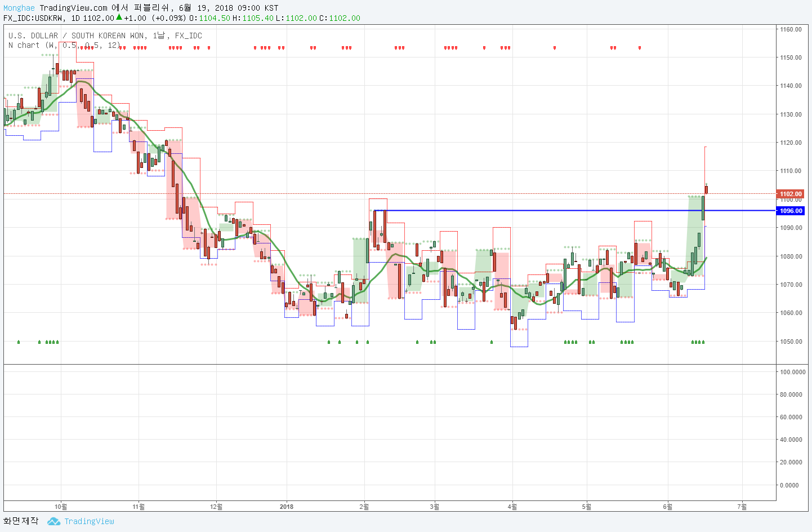
Task: Click the 10월 time axis label
Action: (61, 507)
